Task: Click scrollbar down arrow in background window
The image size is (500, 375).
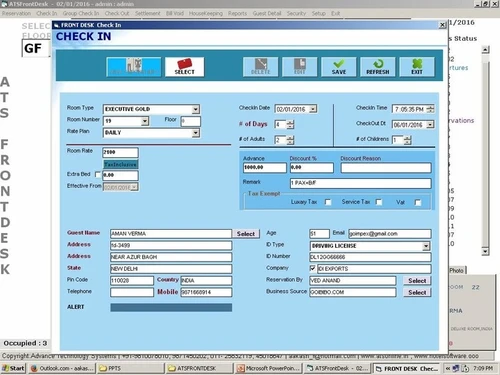Action: (x=486, y=251)
